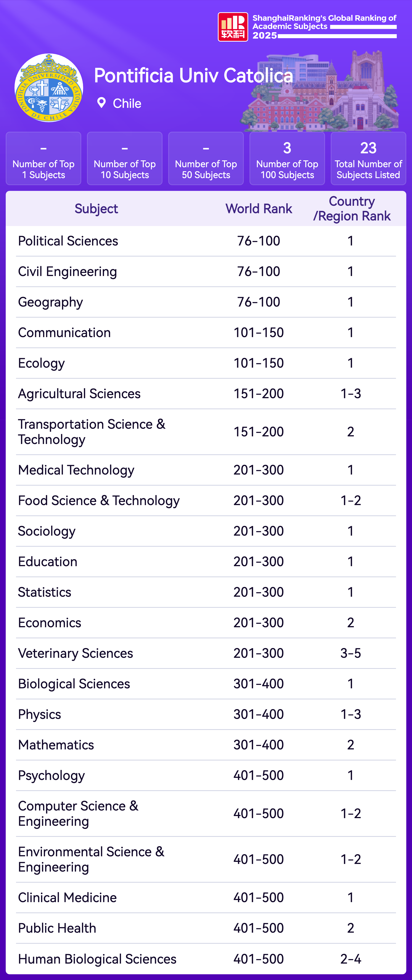Open the Total Number of Subjects Listed card
This screenshot has height=980, width=412.
(x=368, y=159)
